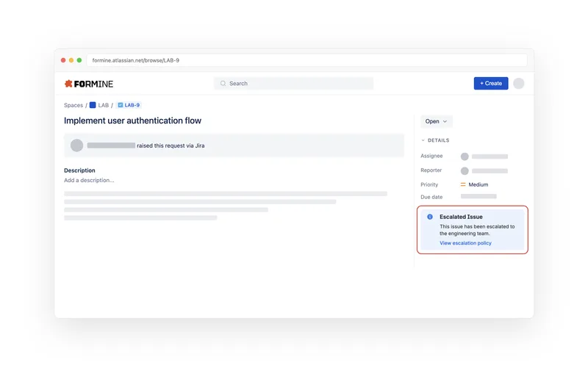Click the Description heading
Viewport: 588px width, 368px height.
[79, 170]
